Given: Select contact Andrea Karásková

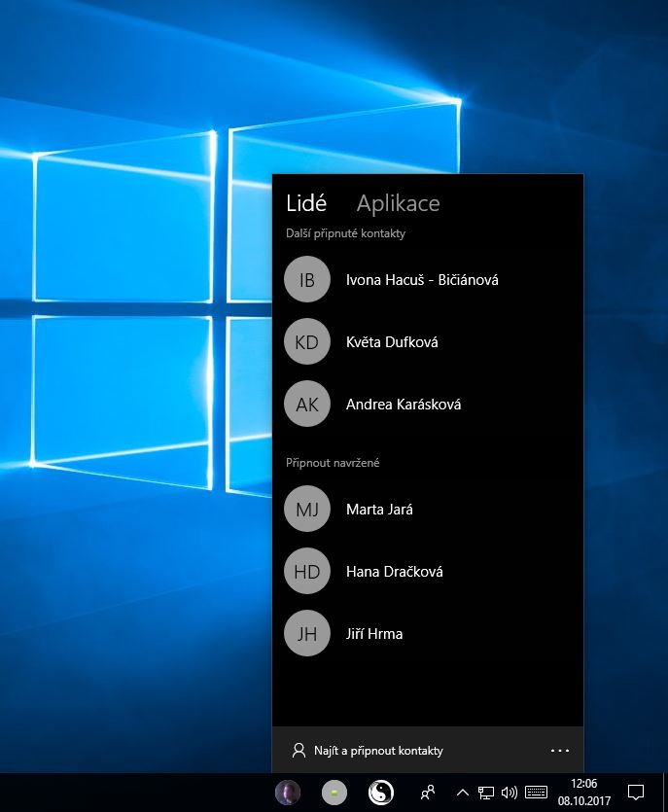Looking at the screenshot, I should 428,404.
